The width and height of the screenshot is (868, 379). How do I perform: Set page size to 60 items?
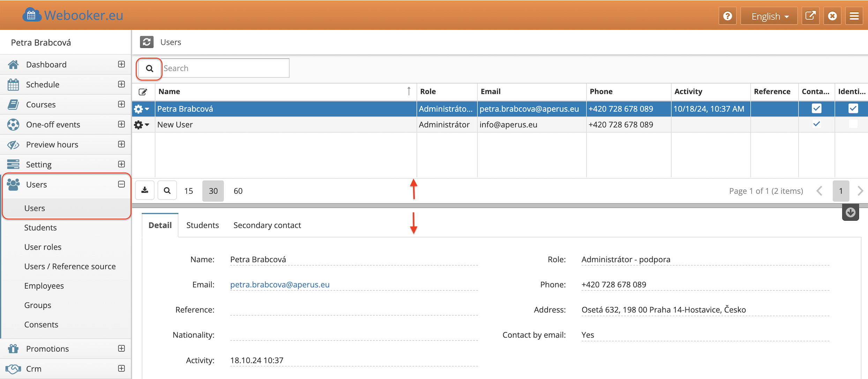pos(238,191)
